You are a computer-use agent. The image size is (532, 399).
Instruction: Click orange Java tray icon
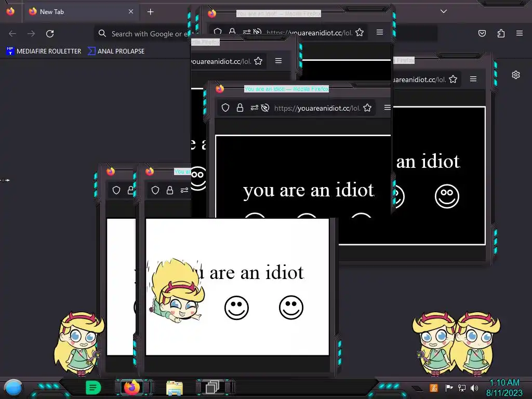(x=434, y=388)
